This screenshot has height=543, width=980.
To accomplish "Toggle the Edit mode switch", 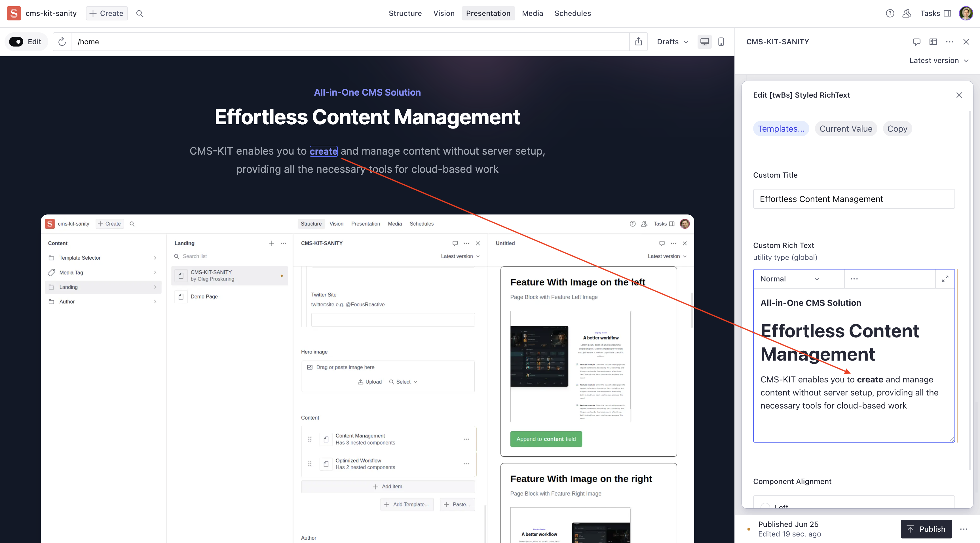I will (16, 41).
